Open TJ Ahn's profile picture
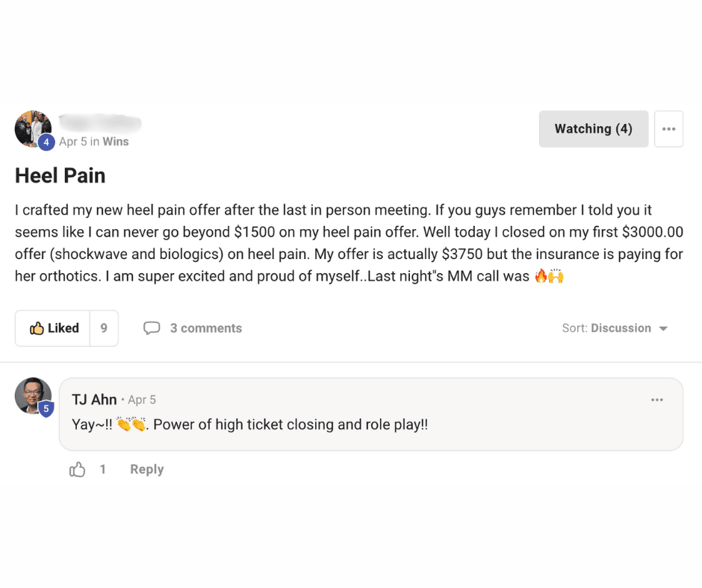This screenshot has width=702, height=588. click(33, 395)
